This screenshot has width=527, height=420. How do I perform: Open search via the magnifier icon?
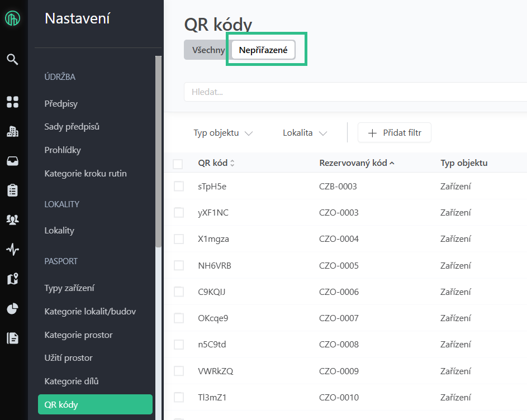click(x=12, y=59)
